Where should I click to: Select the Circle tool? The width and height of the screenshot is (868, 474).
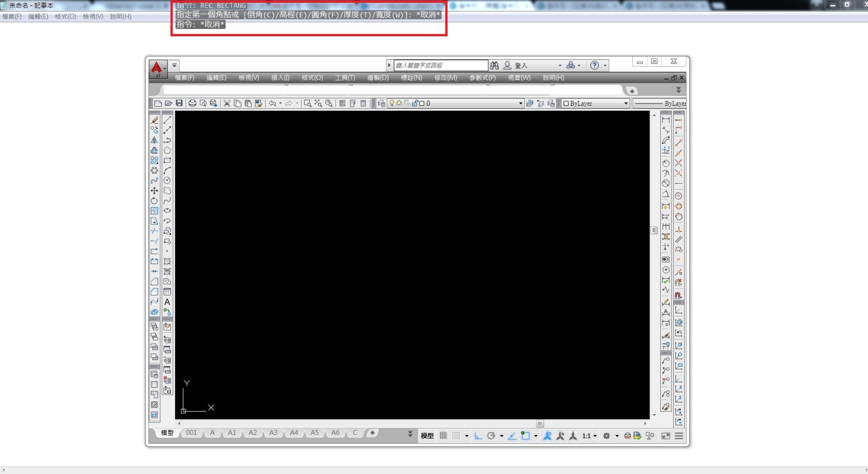(167, 181)
